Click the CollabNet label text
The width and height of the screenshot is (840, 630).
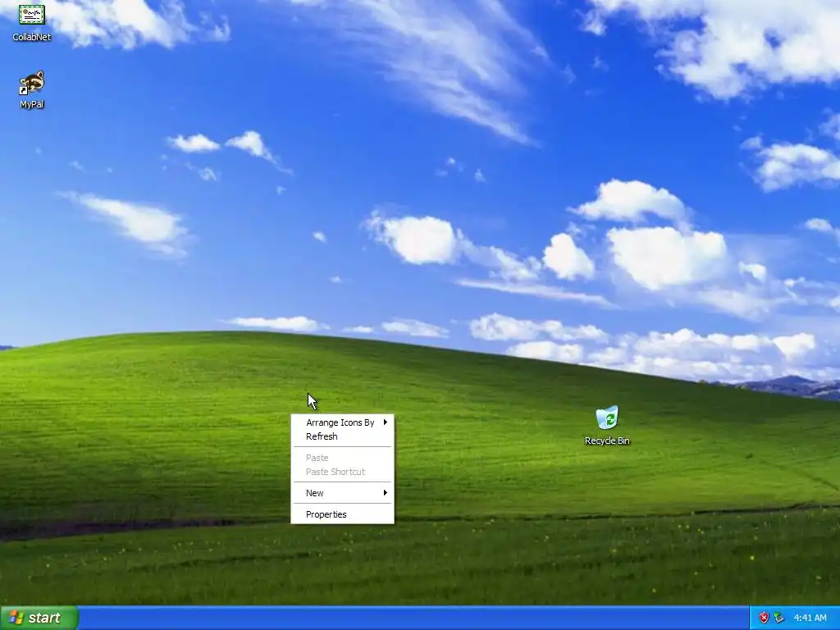point(32,37)
